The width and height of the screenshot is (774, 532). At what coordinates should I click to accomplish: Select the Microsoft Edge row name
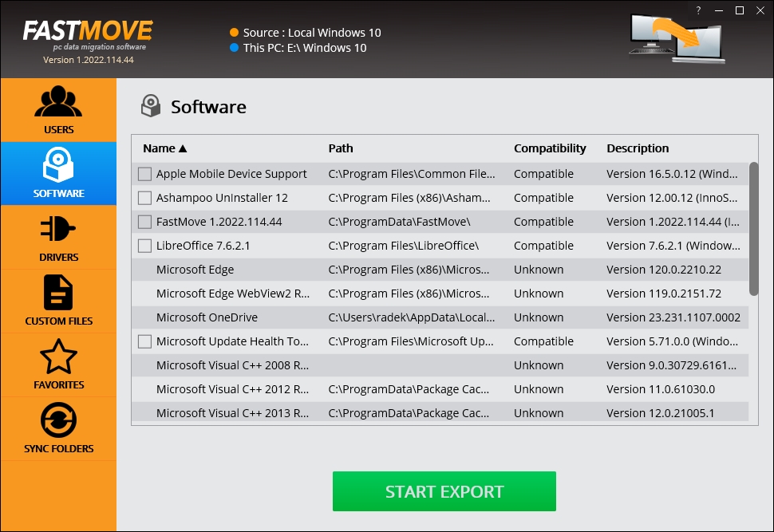click(x=195, y=270)
